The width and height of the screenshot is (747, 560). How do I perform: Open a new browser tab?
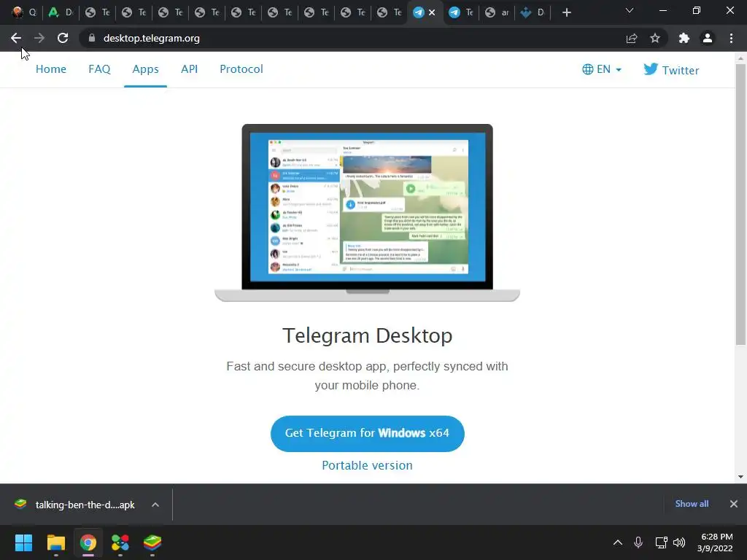(x=566, y=12)
